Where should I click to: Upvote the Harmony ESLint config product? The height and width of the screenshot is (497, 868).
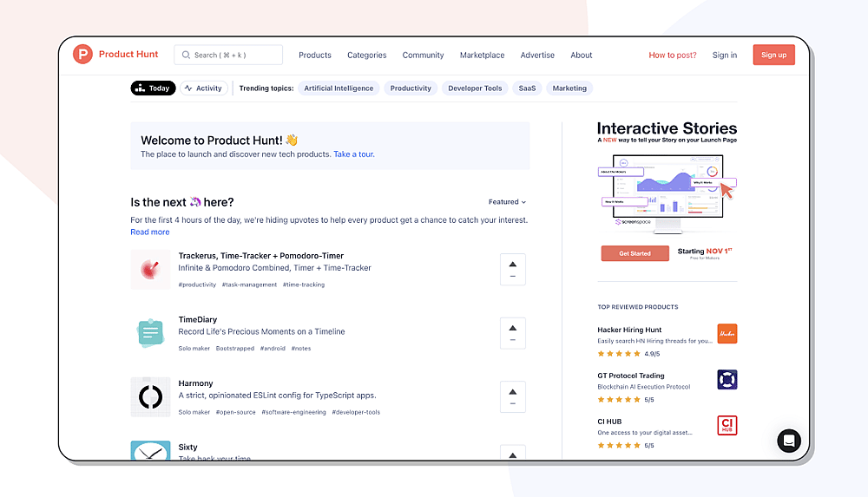pyautogui.click(x=513, y=397)
